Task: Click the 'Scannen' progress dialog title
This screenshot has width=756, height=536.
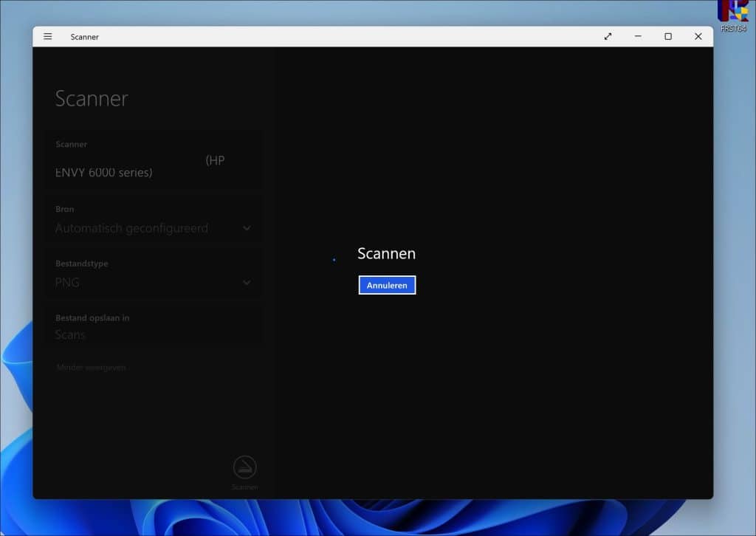Action: click(x=386, y=253)
